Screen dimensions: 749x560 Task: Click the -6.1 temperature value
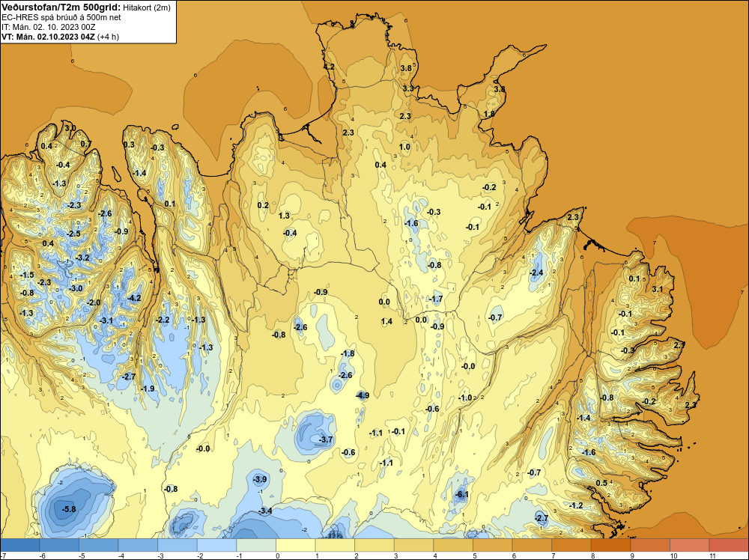tap(461, 495)
